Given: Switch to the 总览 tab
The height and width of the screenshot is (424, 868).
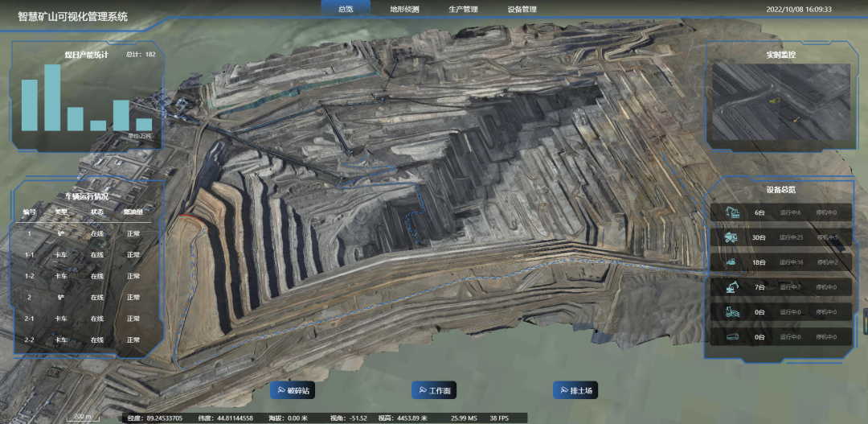Looking at the screenshot, I should point(346,9).
